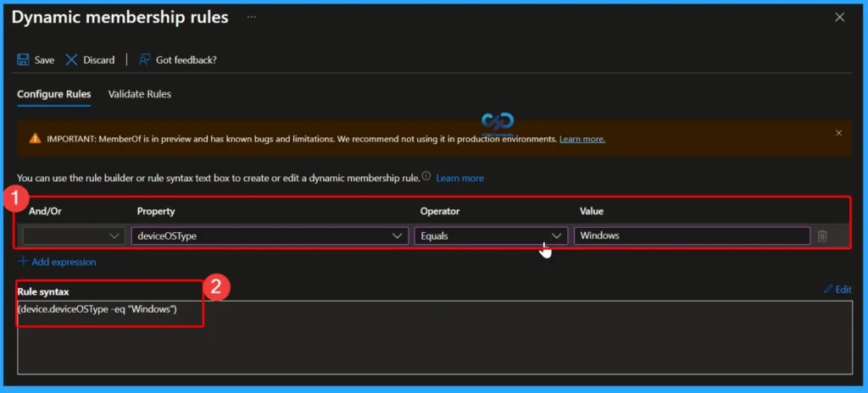Save the dynamic membership rule
Image resolution: width=868 pixels, height=393 pixels.
[x=36, y=60]
